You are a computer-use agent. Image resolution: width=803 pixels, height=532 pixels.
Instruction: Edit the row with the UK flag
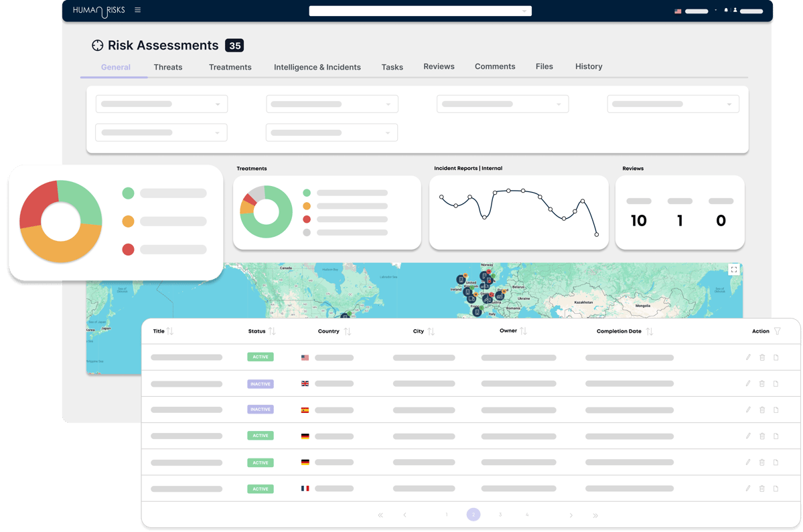coord(748,383)
